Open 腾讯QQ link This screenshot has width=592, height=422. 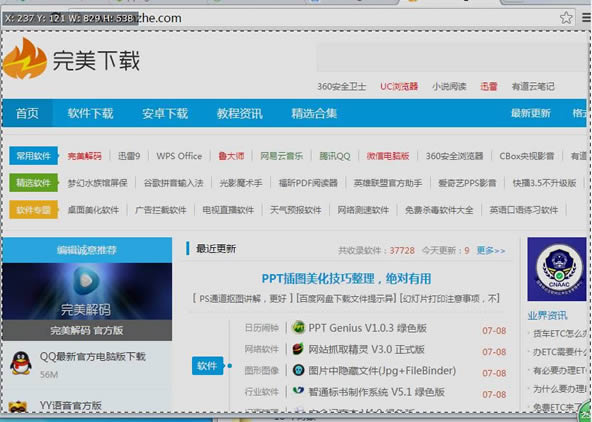click(335, 156)
